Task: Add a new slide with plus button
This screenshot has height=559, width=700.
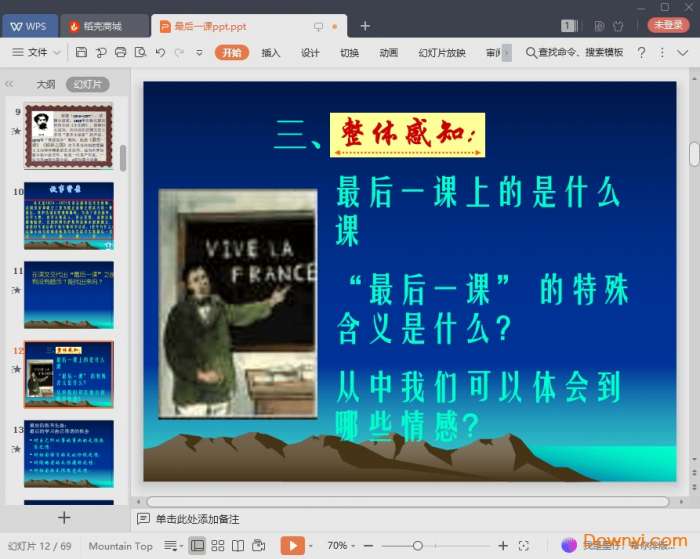Action: pyautogui.click(x=64, y=517)
